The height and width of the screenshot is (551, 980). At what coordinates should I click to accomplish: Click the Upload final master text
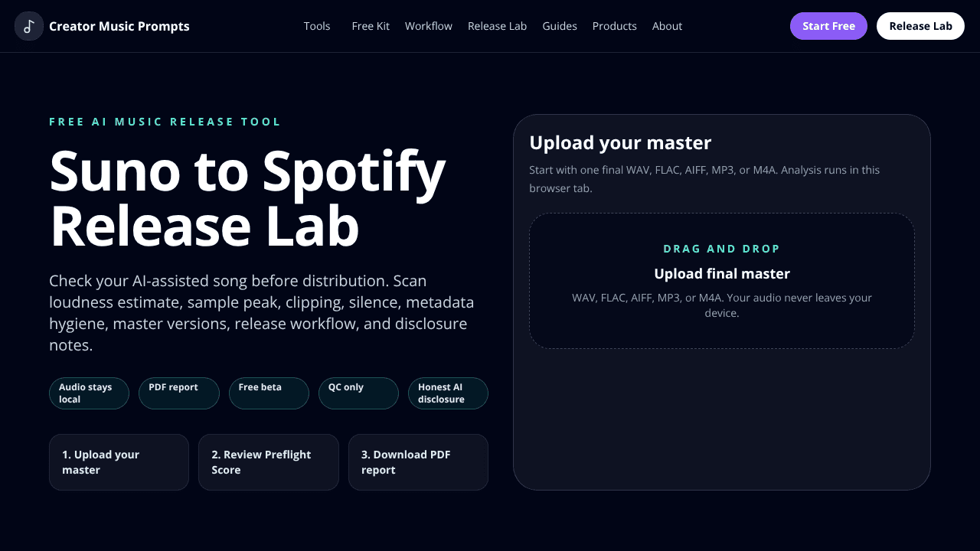(722, 273)
